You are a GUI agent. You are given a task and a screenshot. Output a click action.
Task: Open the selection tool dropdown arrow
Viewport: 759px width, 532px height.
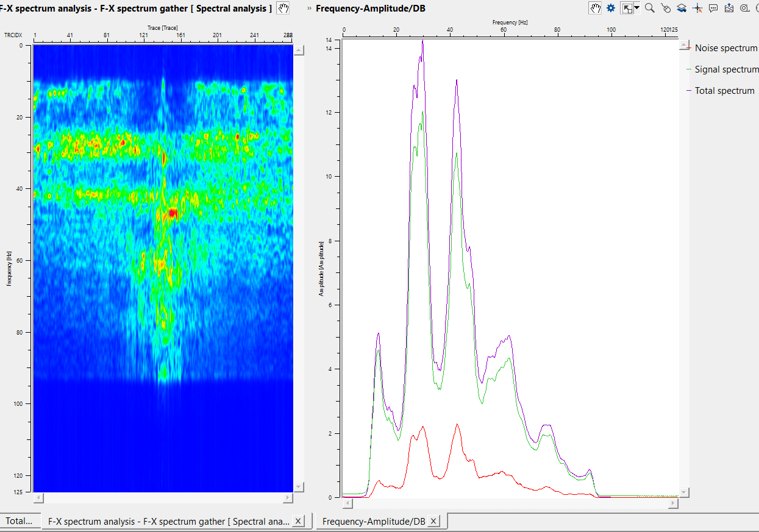coord(636,8)
